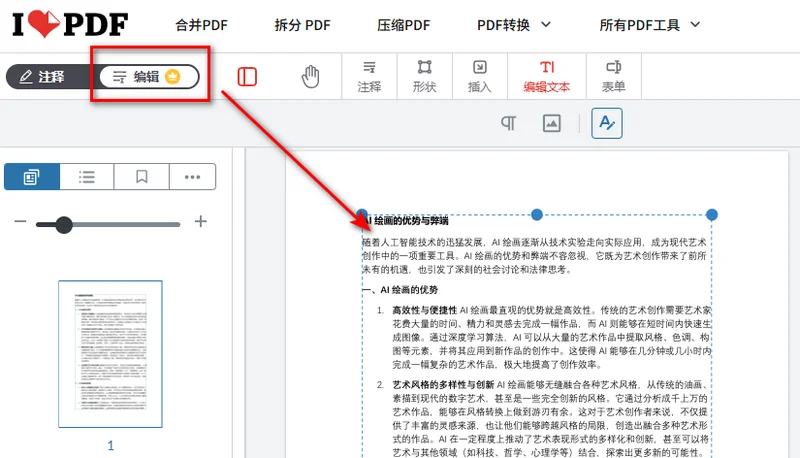Select the 编辑文本 edit text tool
Screen dimensions: 800x458
[547, 77]
